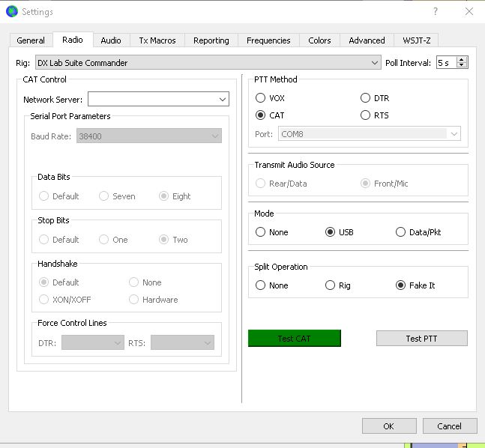Click the Cancel button
The width and height of the screenshot is (485, 448).
tap(449, 426)
